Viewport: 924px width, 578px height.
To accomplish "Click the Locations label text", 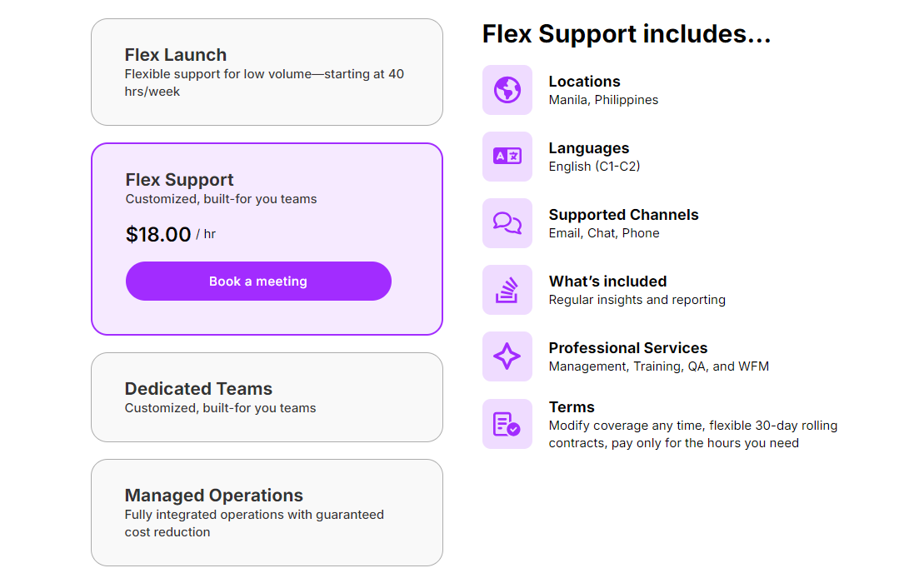I will click(x=584, y=81).
